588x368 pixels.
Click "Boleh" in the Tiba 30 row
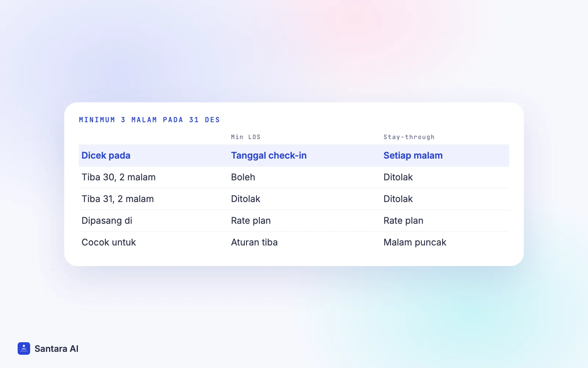pos(243,177)
